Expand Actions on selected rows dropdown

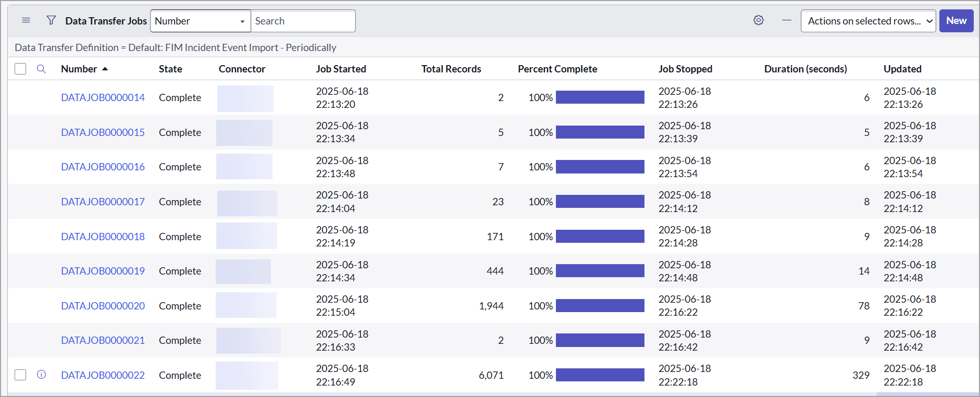pyautogui.click(x=868, y=21)
